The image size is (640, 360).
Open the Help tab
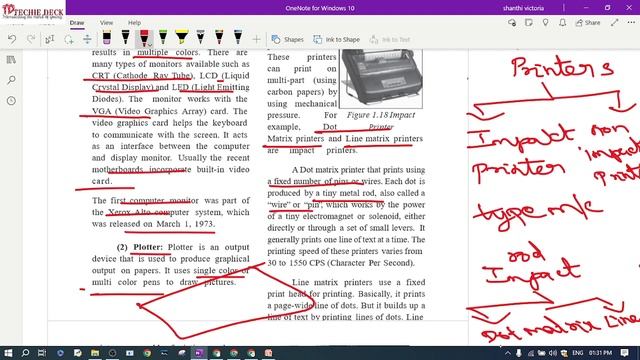click(x=134, y=23)
